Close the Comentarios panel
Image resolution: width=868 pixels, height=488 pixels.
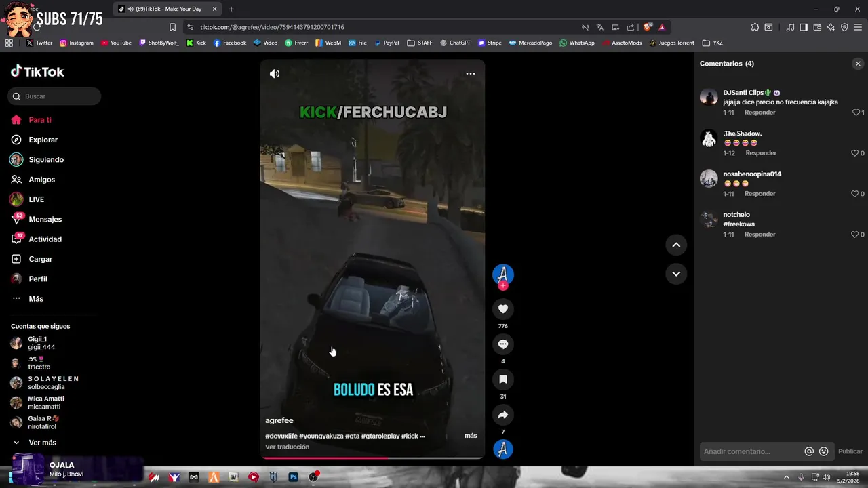[858, 64]
